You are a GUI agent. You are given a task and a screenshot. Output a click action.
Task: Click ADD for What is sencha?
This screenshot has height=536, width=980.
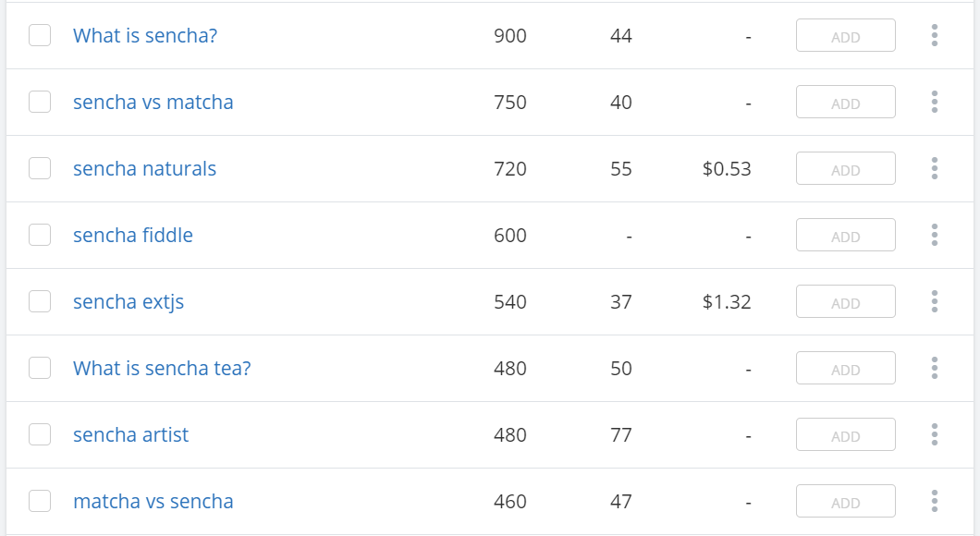[x=846, y=36]
